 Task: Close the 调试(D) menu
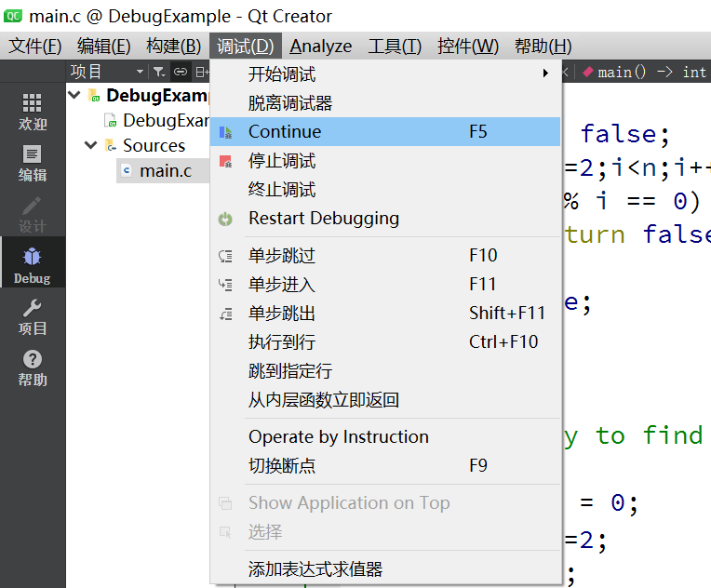[246, 46]
